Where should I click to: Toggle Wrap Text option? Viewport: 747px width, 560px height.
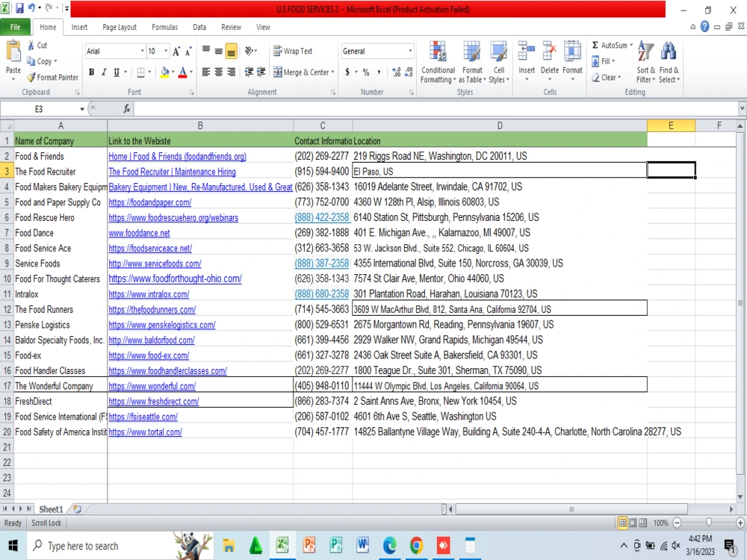click(293, 51)
